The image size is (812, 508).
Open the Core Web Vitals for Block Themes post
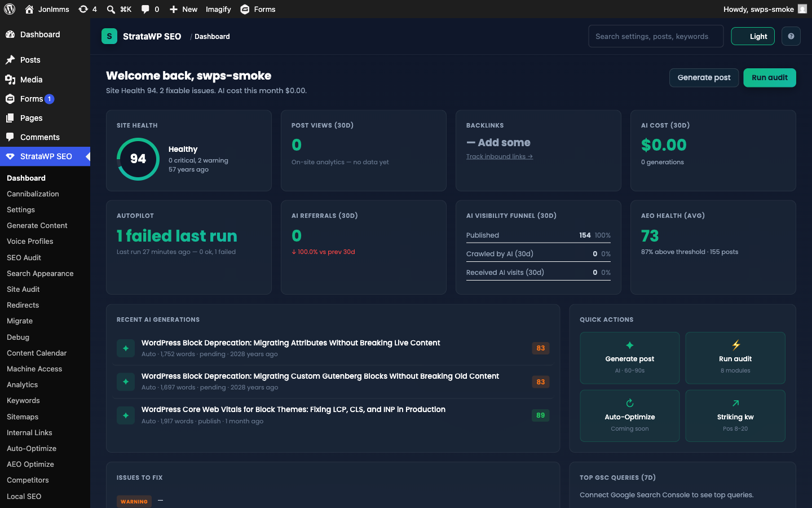click(293, 409)
